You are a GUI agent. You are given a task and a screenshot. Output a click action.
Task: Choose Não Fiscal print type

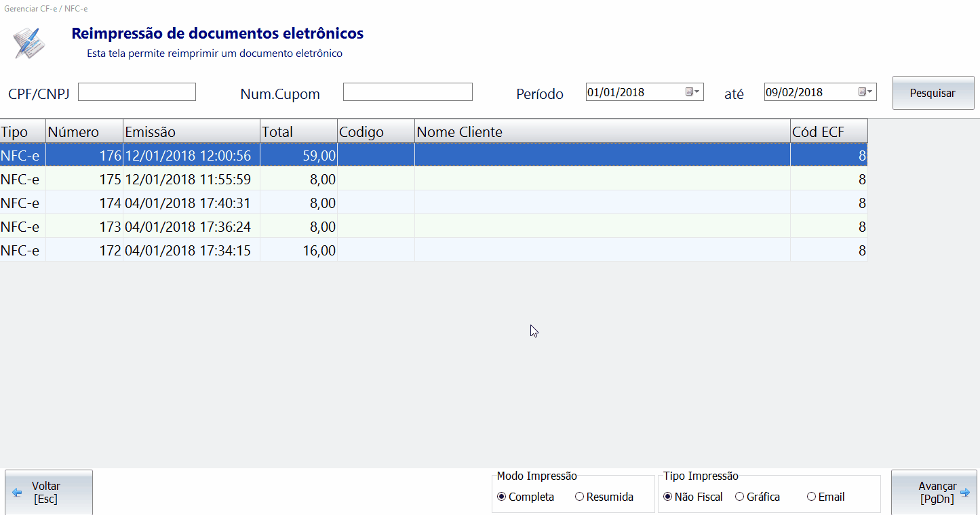click(x=693, y=497)
